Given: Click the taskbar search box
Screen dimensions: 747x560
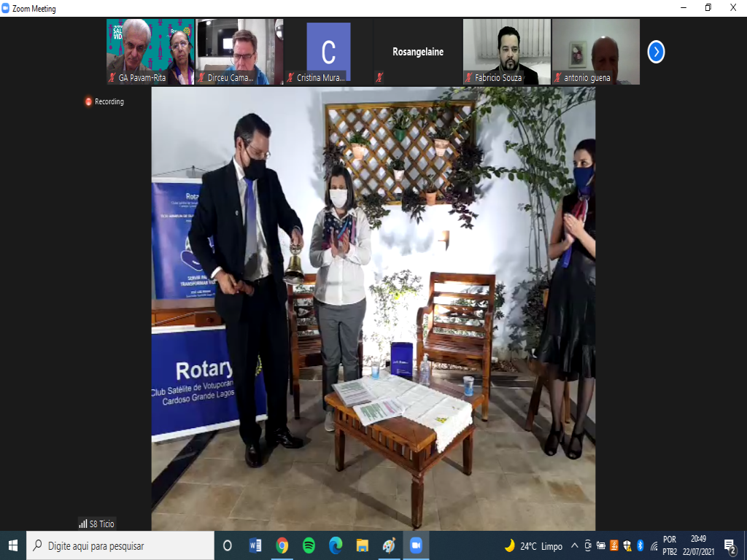Looking at the screenshot, I should click(x=120, y=545).
